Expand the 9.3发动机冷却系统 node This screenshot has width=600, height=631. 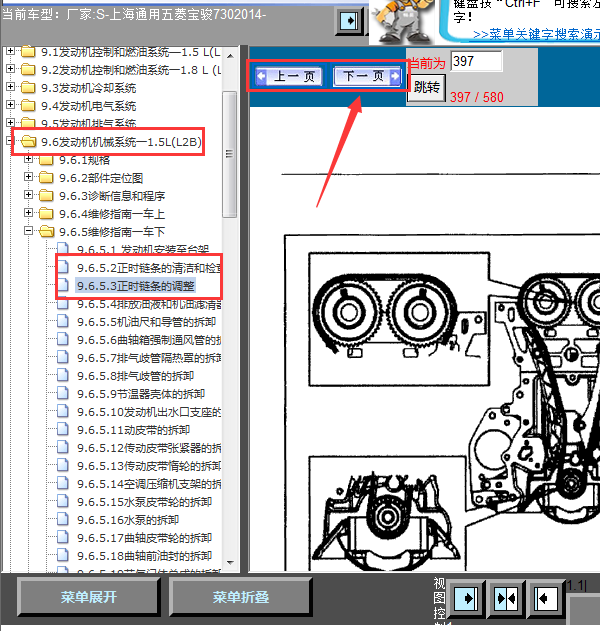(10, 87)
